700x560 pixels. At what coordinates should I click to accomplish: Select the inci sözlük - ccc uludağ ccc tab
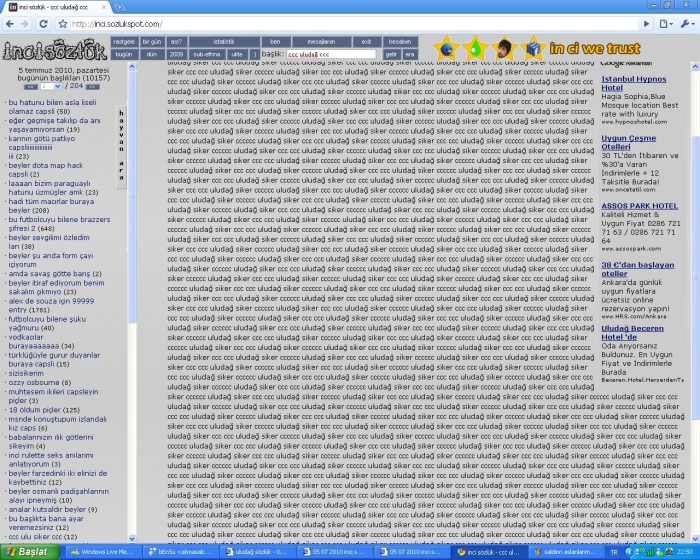pos(54,7)
